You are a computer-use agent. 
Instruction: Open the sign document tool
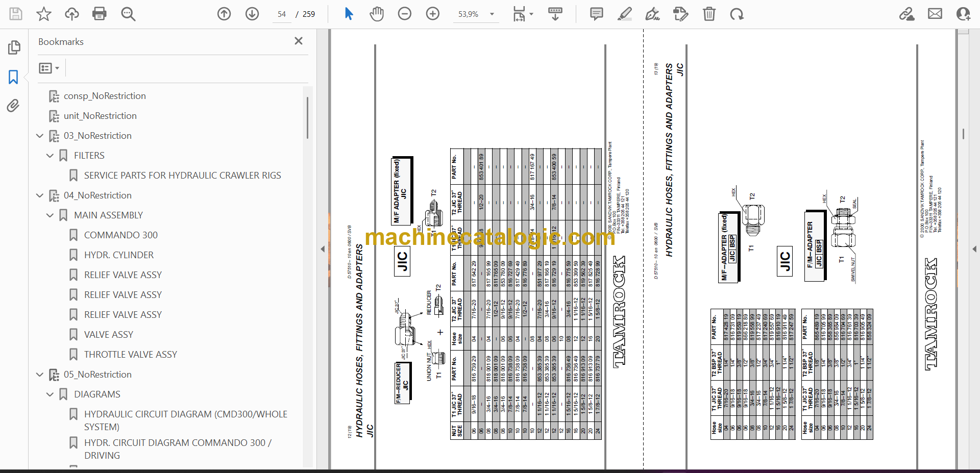coord(652,14)
